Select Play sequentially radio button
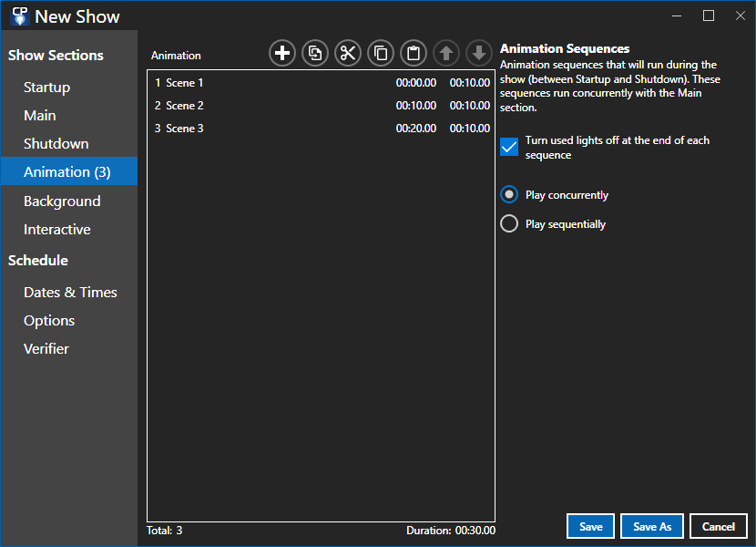Image resolution: width=756 pixels, height=547 pixels. click(509, 223)
